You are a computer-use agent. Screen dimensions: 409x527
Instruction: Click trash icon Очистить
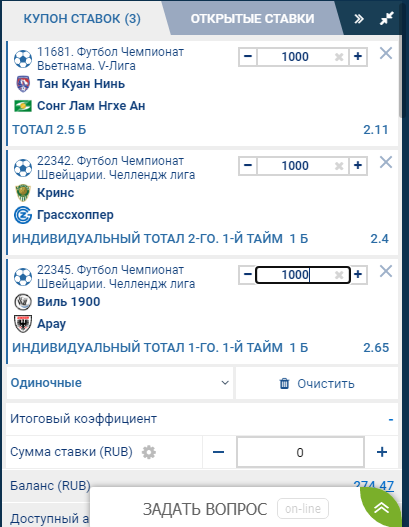(x=284, y=383)
